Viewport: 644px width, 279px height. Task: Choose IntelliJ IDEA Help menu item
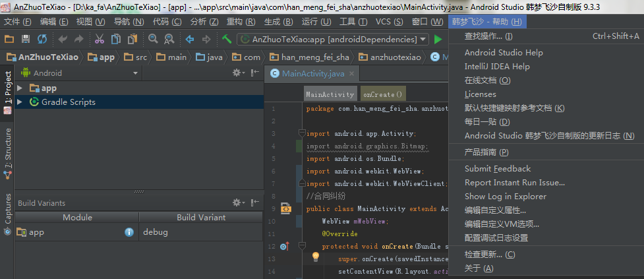tap(546, 67)
